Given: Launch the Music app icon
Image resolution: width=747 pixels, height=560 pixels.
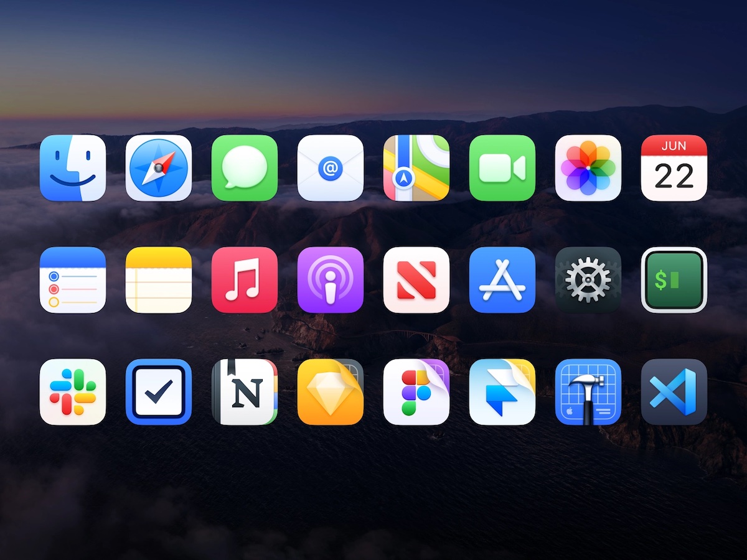Looking at the screenshot, I should point(245,280).
